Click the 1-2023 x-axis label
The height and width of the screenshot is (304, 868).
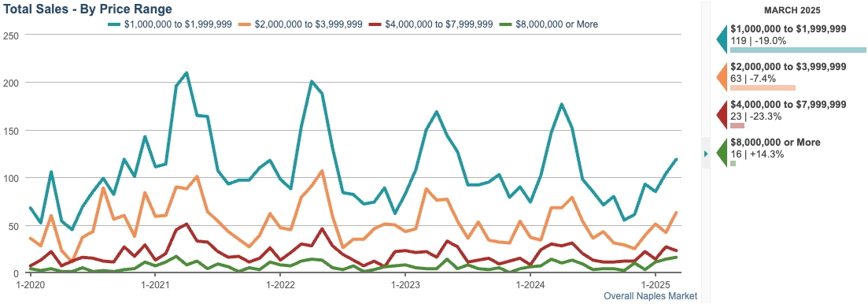pos(404,285)
